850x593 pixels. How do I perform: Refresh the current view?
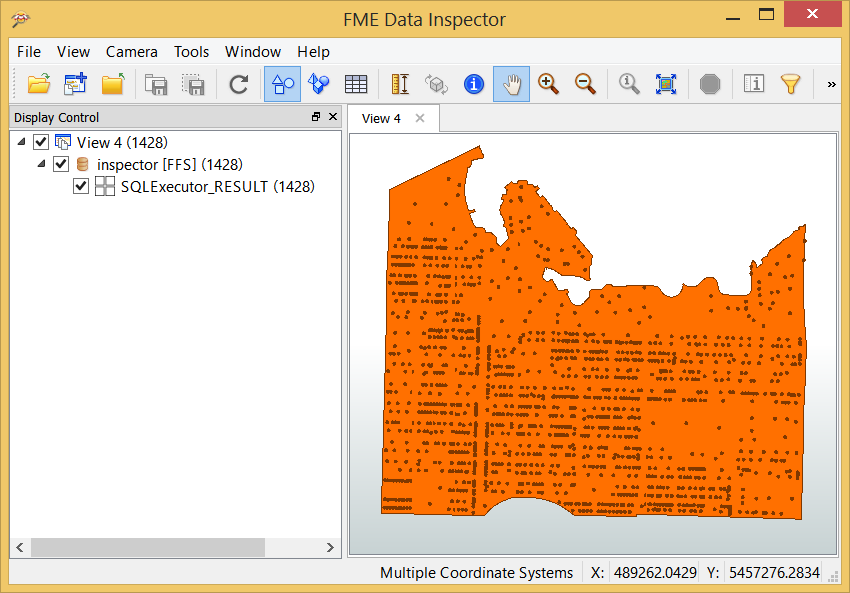[238, 84]
